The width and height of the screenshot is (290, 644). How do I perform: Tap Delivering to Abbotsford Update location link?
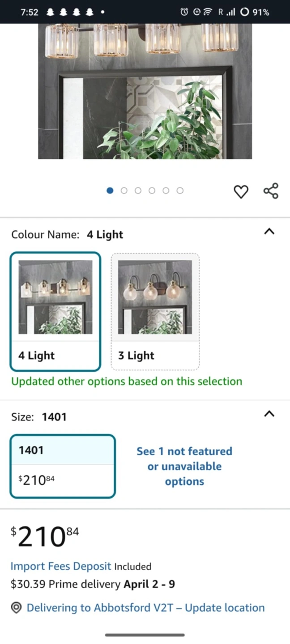pyautogui.click(x=145, y=608)
